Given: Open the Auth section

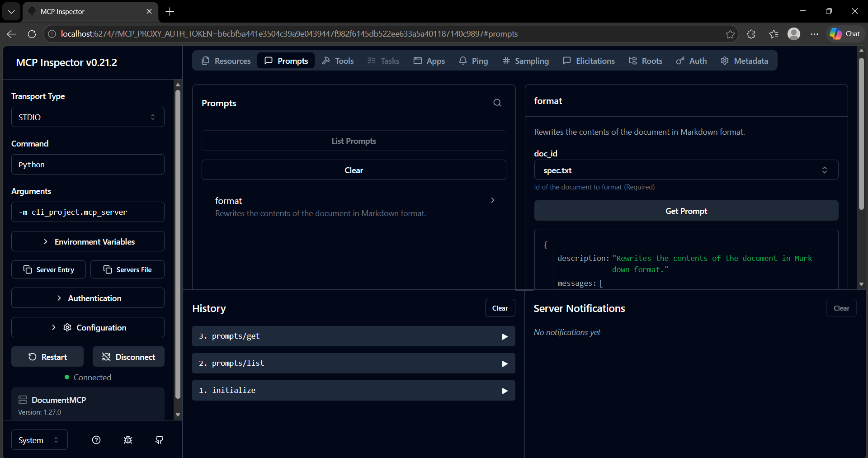Looking at the screenshot, I should click(691, 61).
